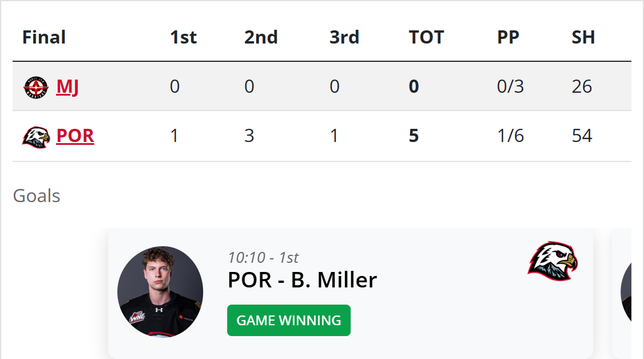Click the GAME WINNING badge
Viewport: 644px width, 359px height.
pos(289,321)
